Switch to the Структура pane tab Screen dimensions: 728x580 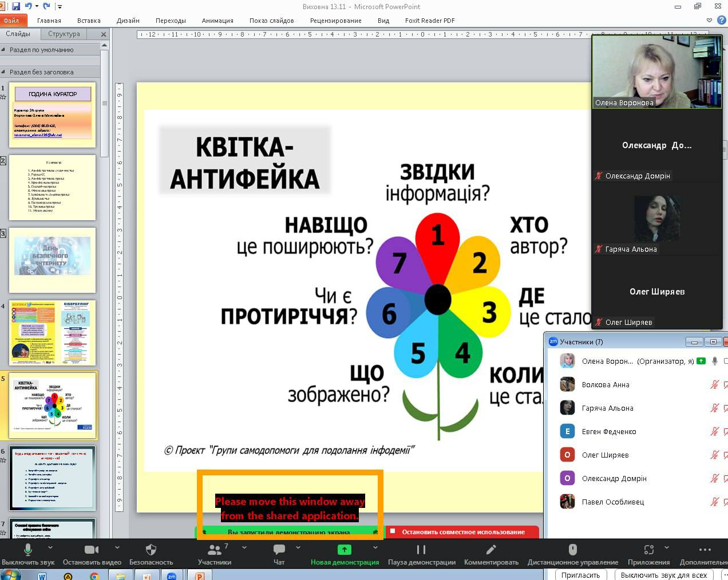point(64,34)
